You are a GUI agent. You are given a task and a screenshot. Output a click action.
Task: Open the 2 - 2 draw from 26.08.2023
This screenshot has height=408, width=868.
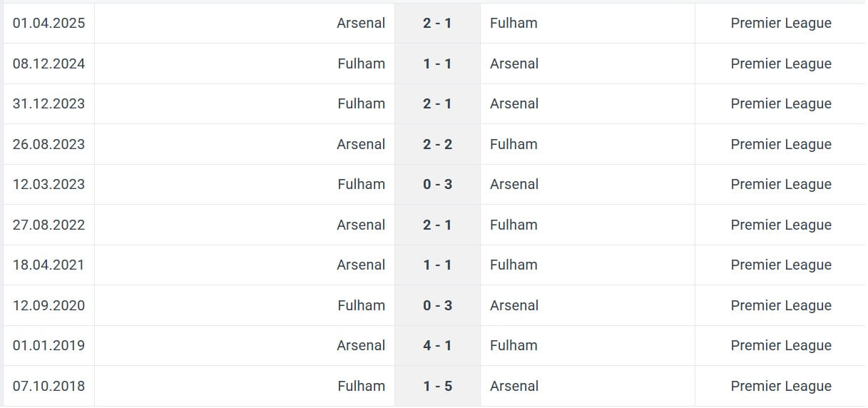(x=437, y=144)
